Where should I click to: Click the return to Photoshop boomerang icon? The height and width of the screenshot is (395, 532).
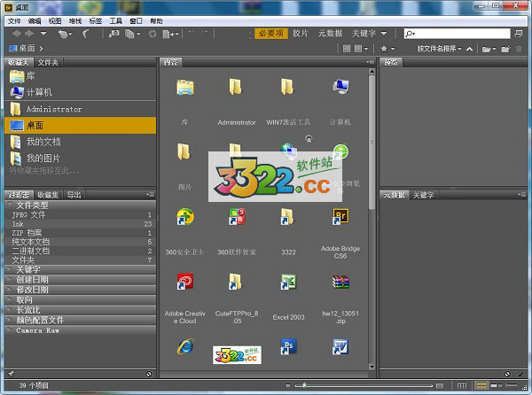(85, 34)
